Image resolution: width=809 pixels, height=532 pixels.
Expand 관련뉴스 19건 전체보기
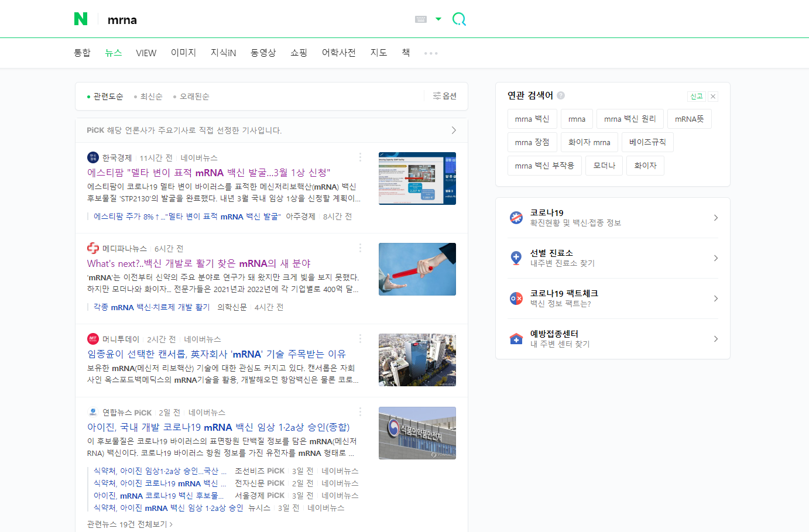coord(129,524)
